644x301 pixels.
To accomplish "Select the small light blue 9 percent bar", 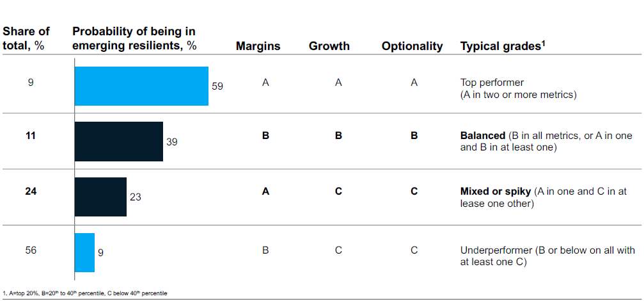I will [x=84, y=252].
